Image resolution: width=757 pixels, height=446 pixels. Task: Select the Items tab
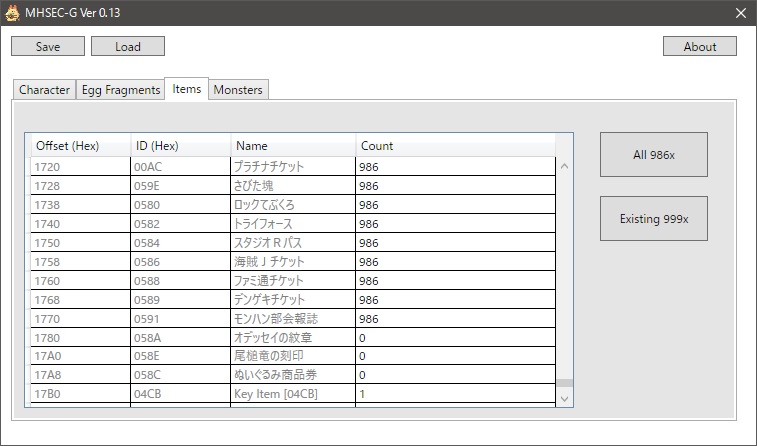click(186, 89)
